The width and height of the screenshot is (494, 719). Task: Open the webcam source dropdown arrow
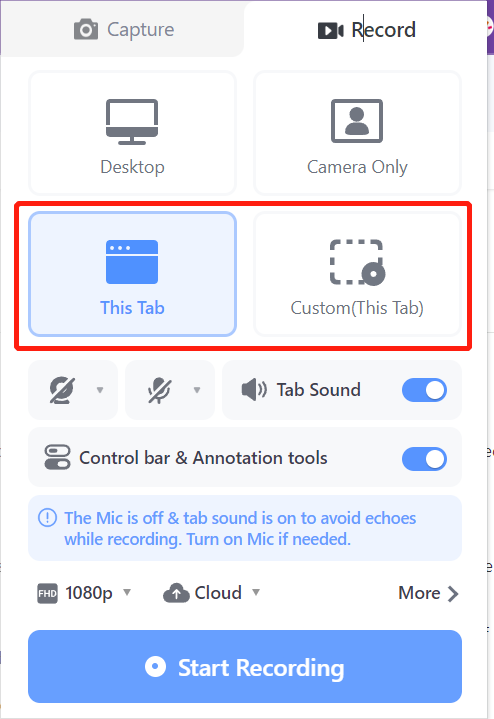(x=100, y=390)
